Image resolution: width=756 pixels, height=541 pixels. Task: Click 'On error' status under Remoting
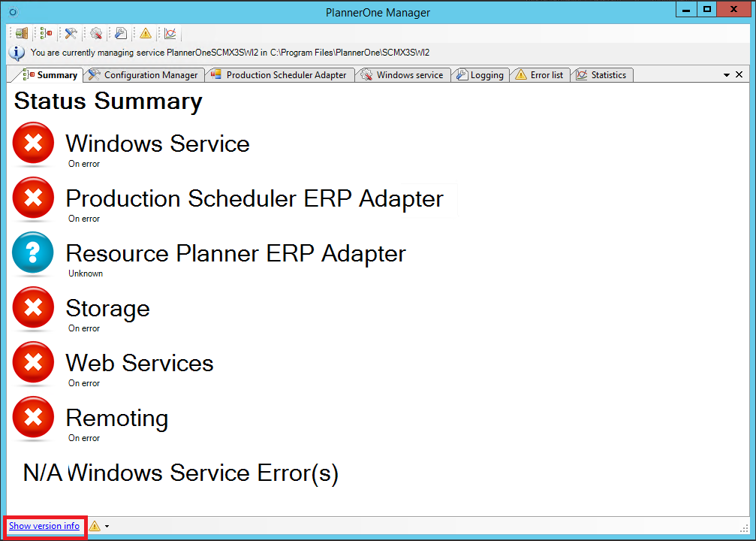click(x=84, y=438)
